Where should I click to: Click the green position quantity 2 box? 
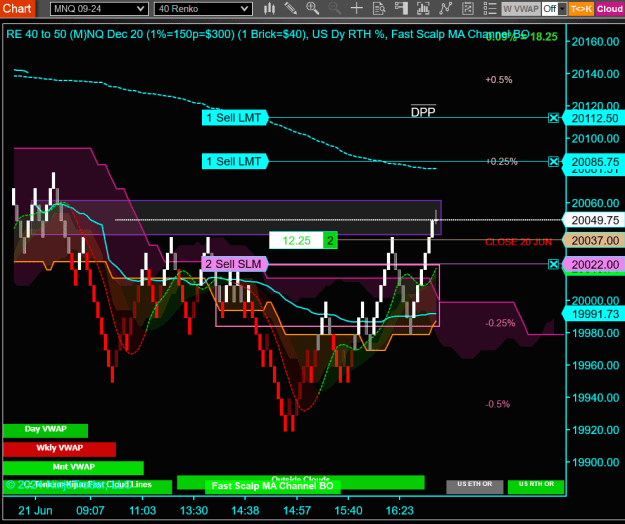[330, 240]
